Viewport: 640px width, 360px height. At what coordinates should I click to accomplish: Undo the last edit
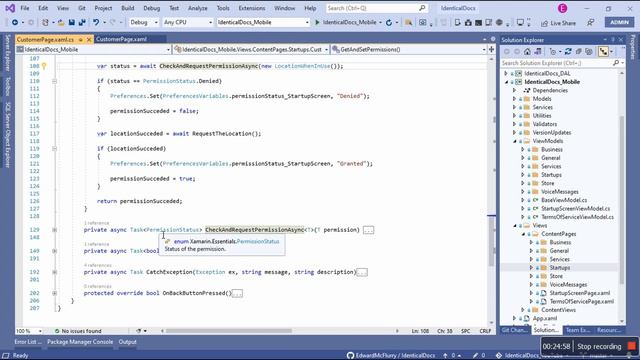click(96, 22)
